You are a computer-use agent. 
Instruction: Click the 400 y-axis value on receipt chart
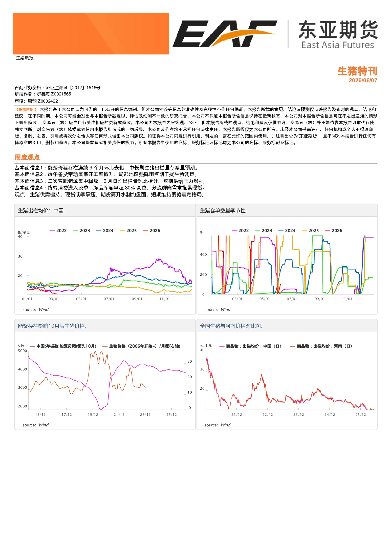click(x=203, y=254)
